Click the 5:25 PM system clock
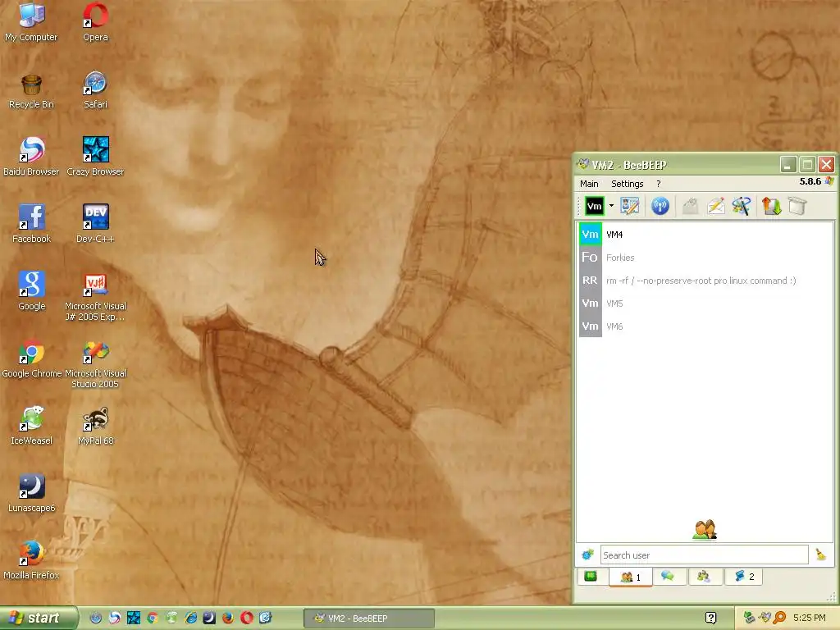The height and width of the screenshot is (630, 840). pos(809,618)
